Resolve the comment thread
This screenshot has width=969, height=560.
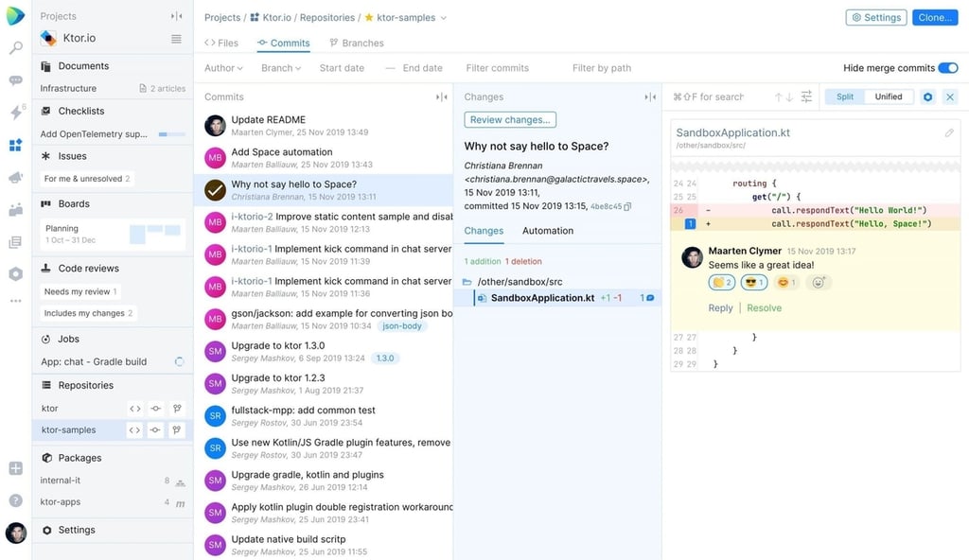[x=764, y=307]
